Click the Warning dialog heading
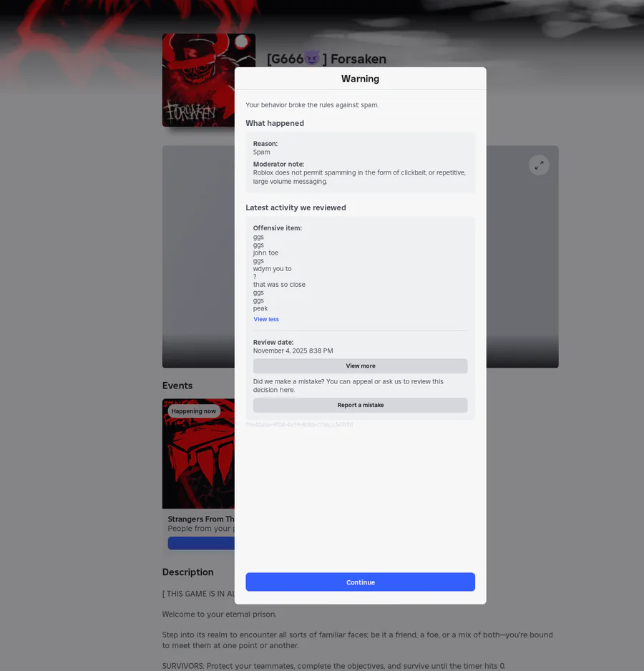Viewport: 644px width, 671px height. tap(360, 79)
